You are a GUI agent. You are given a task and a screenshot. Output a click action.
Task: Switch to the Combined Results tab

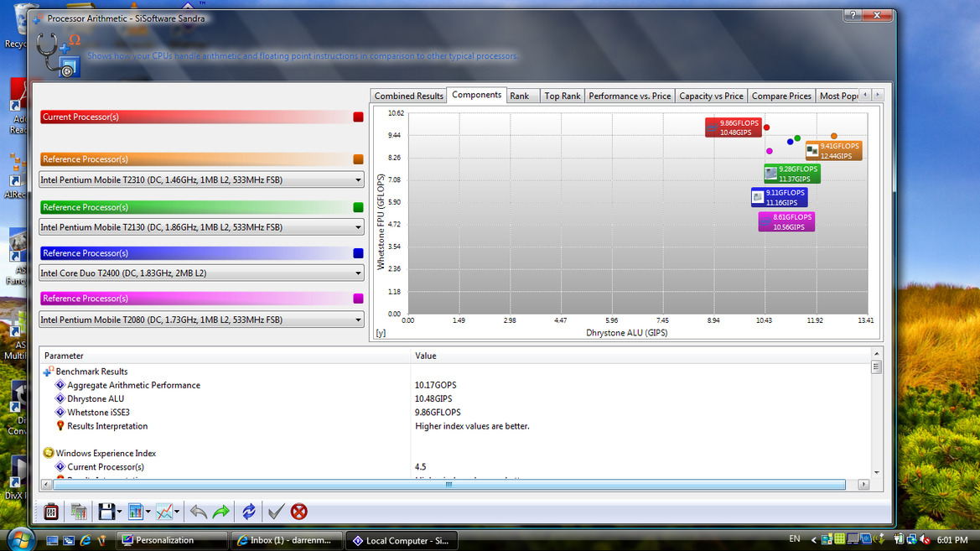pyautogui.click(x=409, y=96)
